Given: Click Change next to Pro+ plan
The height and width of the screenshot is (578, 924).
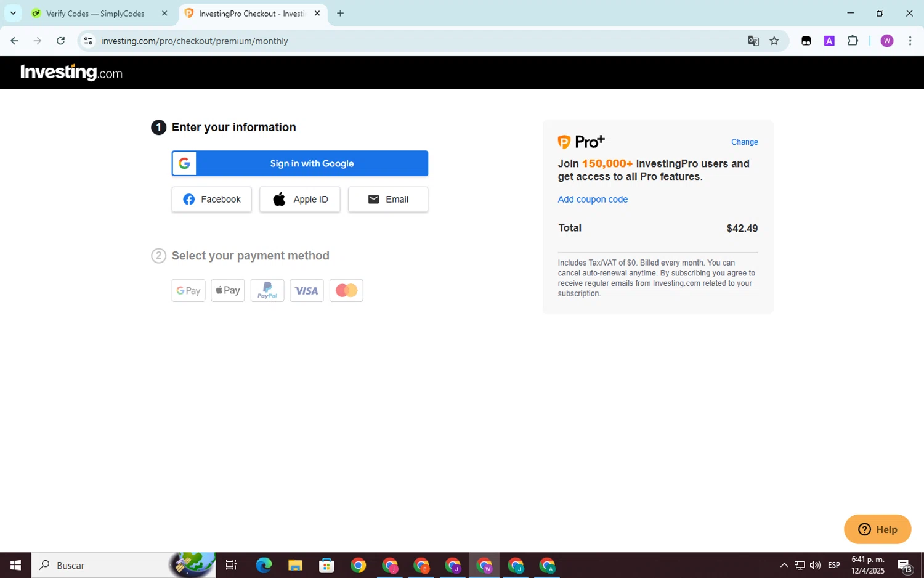Looking at the screenshot, I should click(744, 142).
